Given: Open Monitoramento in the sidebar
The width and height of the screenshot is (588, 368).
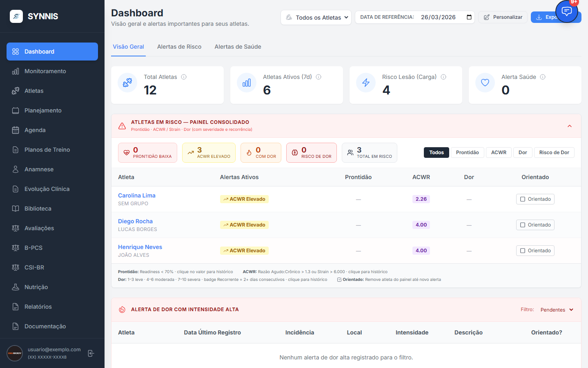Looking at the screenshot, I should pos(52,71).
